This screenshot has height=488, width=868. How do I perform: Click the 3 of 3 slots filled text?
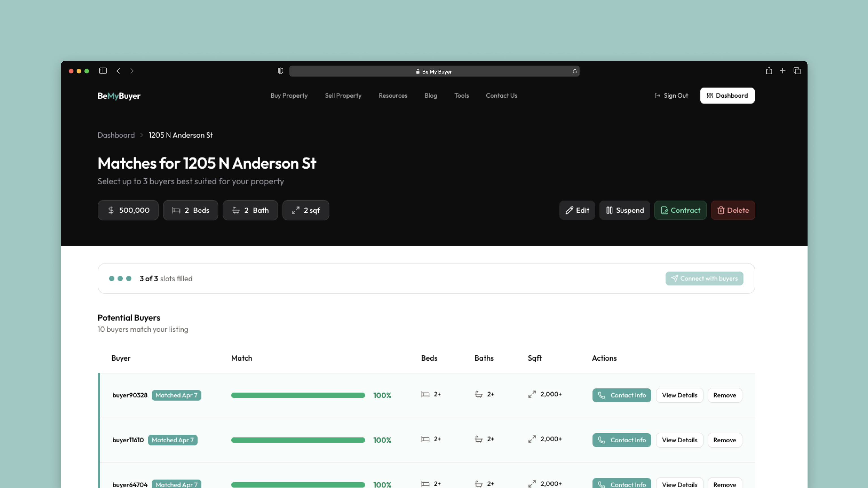click(x=166, y=278)
